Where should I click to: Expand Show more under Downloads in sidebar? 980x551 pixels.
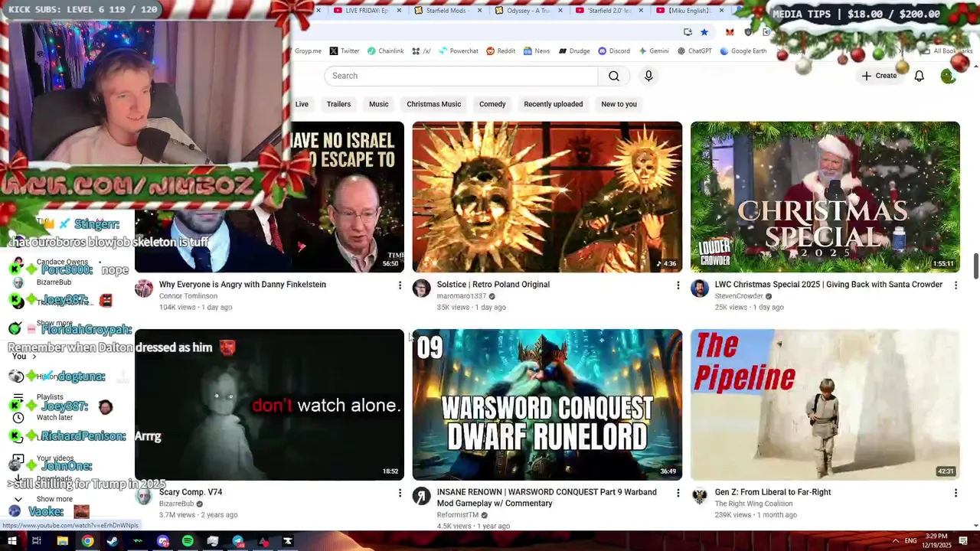point(54,499)
